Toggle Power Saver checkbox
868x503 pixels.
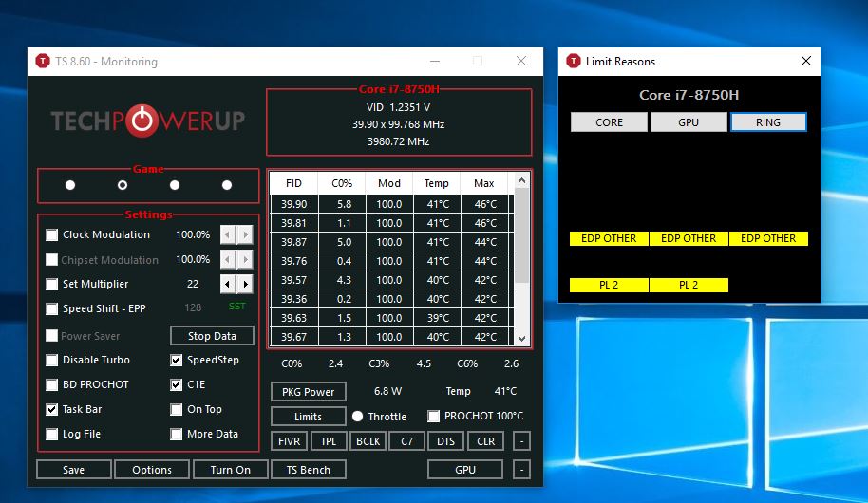[x=51, y=335]
